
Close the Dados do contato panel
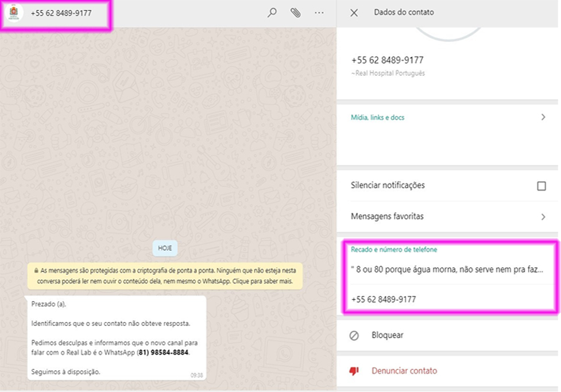pos(354,13)
